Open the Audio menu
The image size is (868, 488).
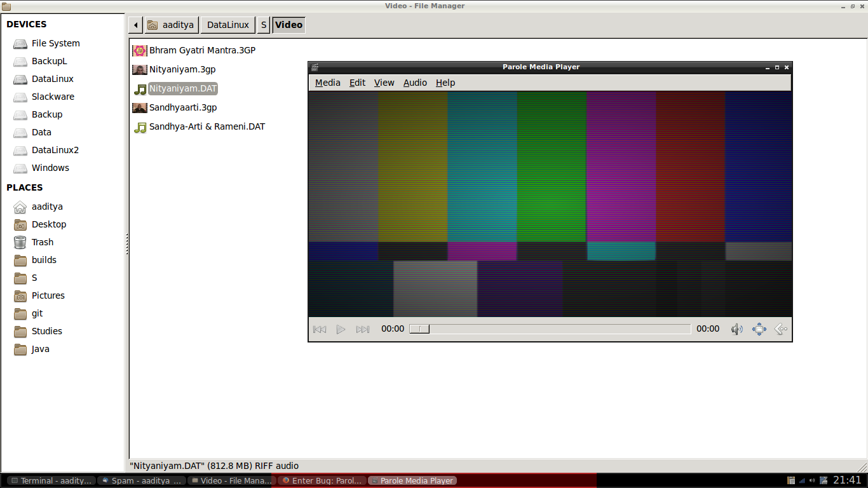click(415, 83)
